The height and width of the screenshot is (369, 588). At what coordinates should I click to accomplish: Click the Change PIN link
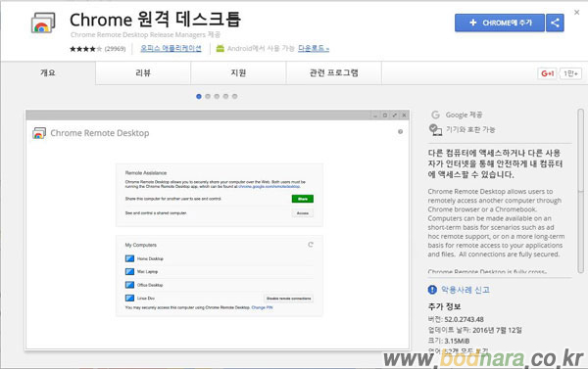tap(262, 307)
